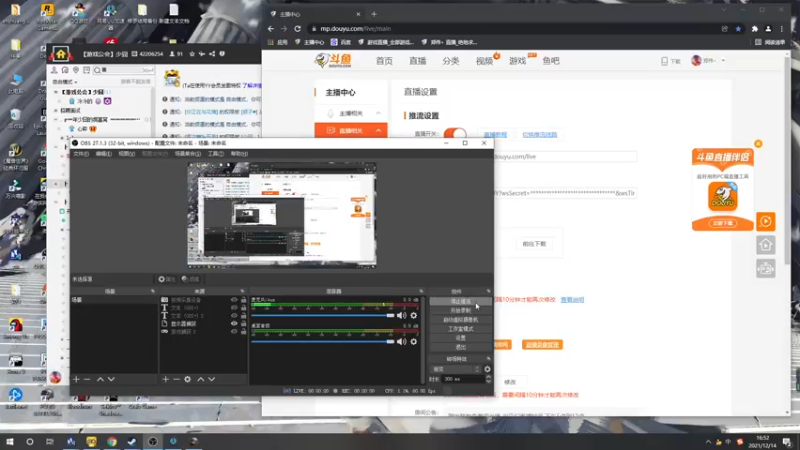Open 直播 nav link on Douyu
Screen dimensions: 800x450
point(417,61)
